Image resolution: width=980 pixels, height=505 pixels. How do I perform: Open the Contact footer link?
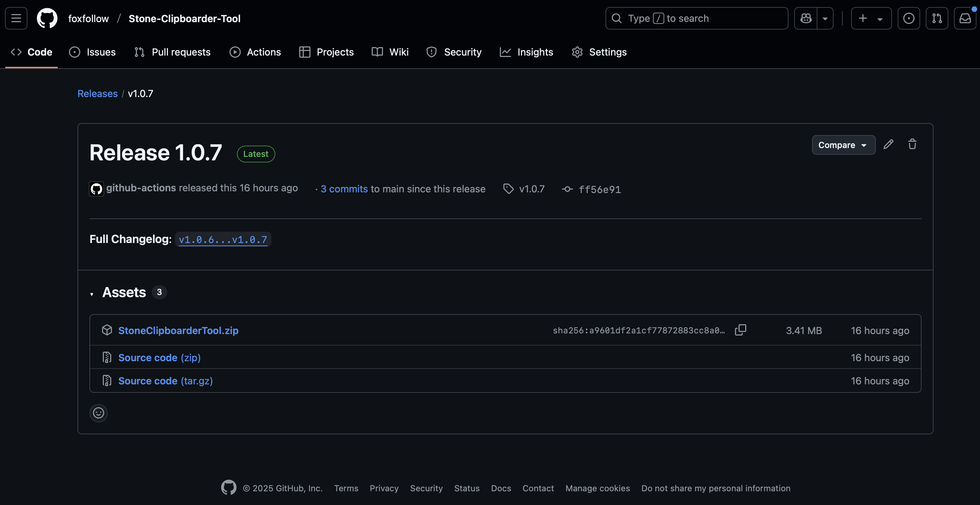tap(538, 488)
